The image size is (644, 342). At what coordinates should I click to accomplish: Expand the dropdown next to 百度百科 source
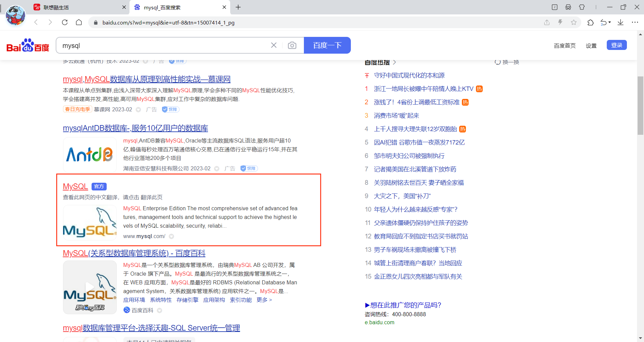point(160,310)
